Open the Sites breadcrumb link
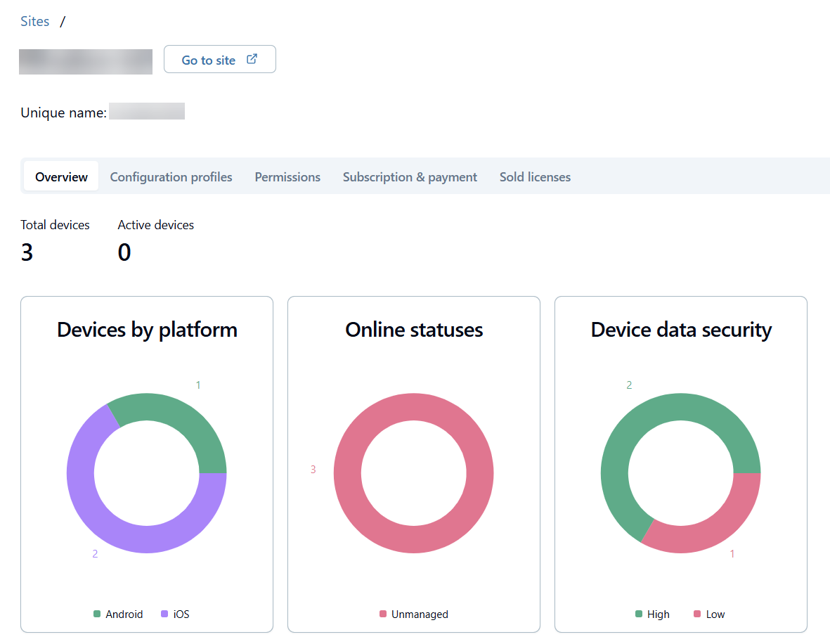The width and height of the screenshot is (830, 644). tap(34, 21)
